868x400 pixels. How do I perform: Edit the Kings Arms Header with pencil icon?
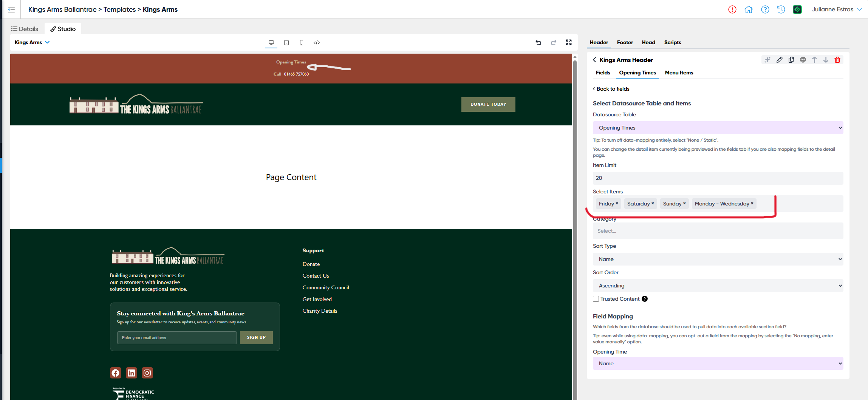click(x=780, y=60)
